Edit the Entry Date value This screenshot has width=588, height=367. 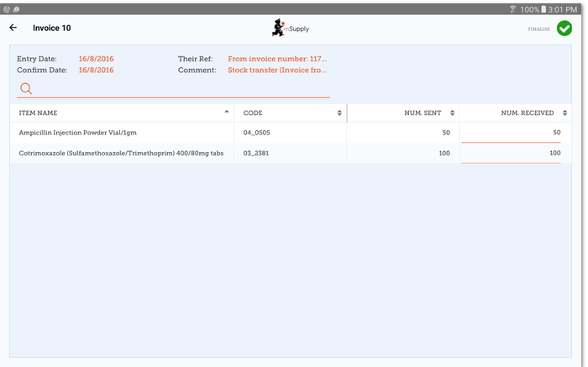(x=97, y=59)
